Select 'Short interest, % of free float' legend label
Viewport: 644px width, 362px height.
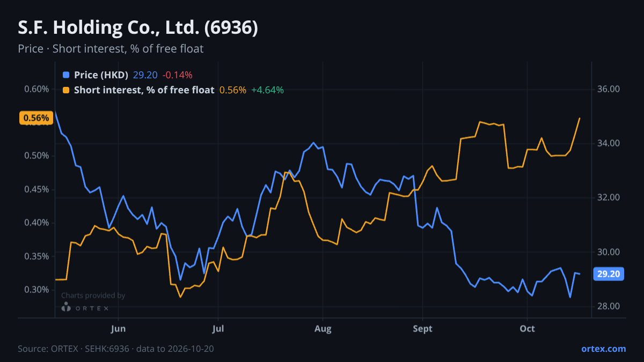144,90
